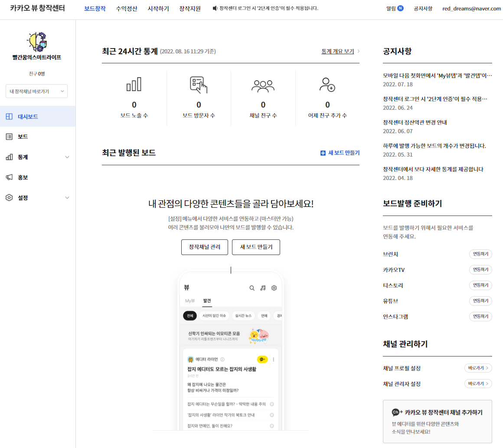Open the 카카오 뷰 창작센터 채널 추가하기 banner
Screen dimensions: 503x448
click(x=437, y=422)
